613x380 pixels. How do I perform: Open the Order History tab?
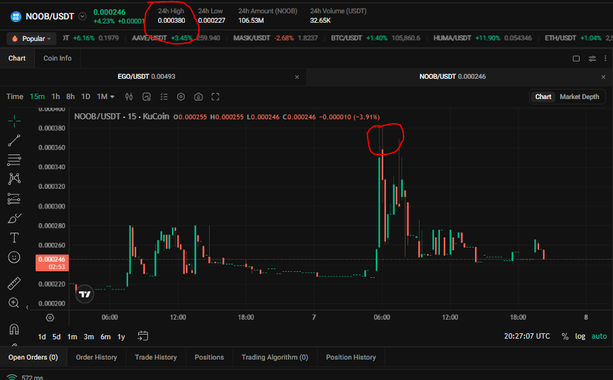pos(97,357)
